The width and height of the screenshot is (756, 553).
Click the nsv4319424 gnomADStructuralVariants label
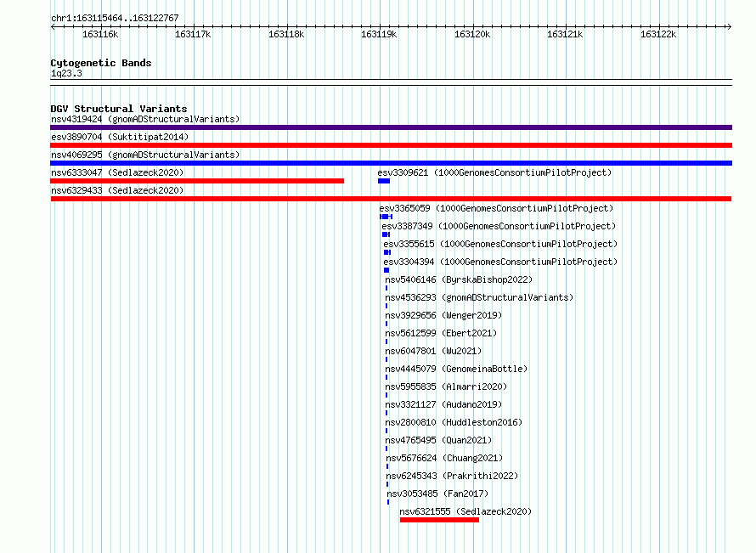coord(145,119)
